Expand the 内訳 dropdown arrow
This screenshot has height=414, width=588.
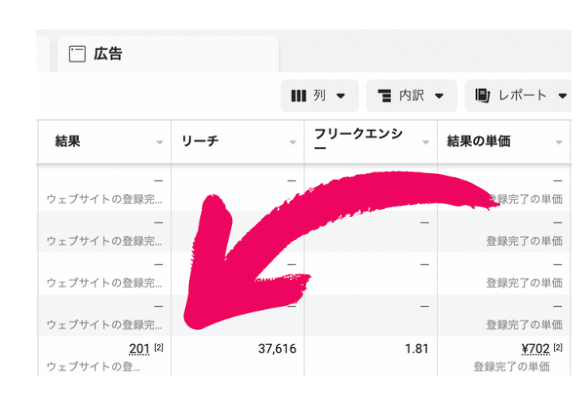tap(439, 96)
